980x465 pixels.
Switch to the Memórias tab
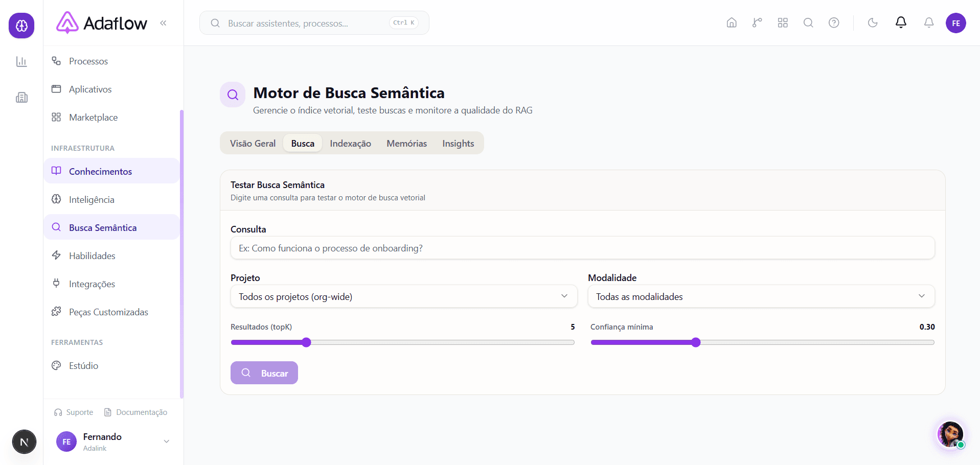pyautogui.click(x=406, y=144)
